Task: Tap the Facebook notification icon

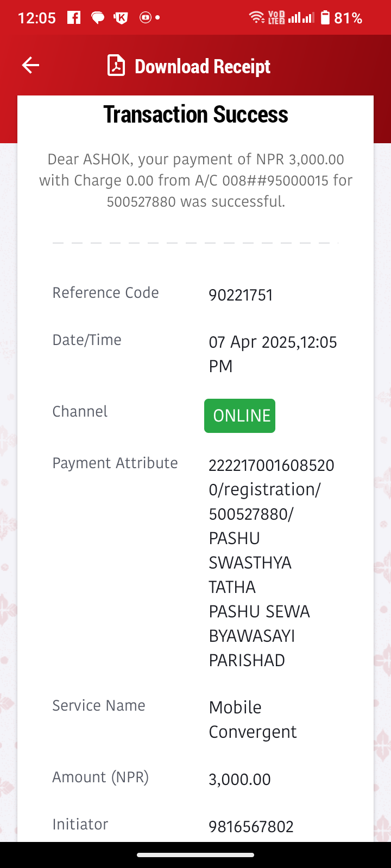Action: click(74, 17)
